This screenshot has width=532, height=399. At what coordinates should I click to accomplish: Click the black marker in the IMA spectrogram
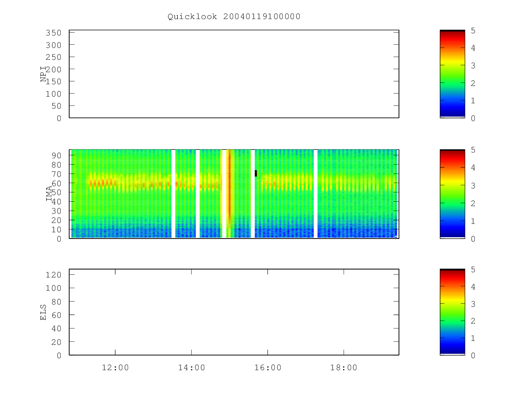pyautogui.click(x=256, y=173)
